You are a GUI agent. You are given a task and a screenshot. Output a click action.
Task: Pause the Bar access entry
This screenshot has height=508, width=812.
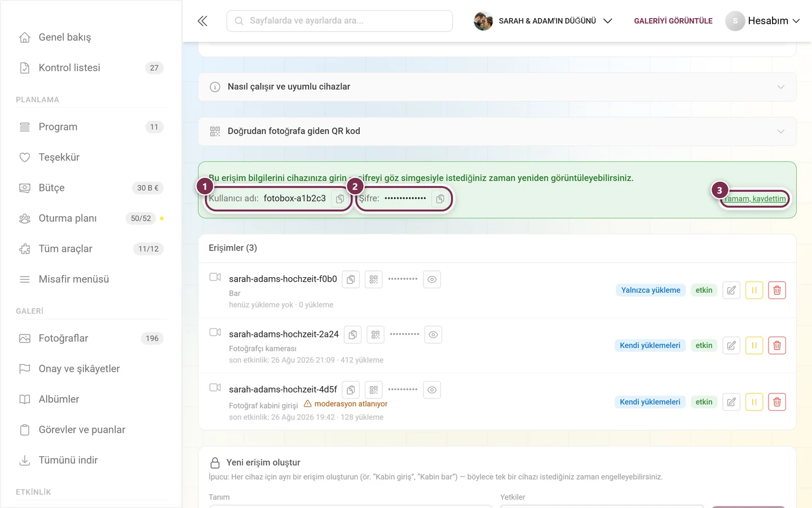tap(754, 290)
